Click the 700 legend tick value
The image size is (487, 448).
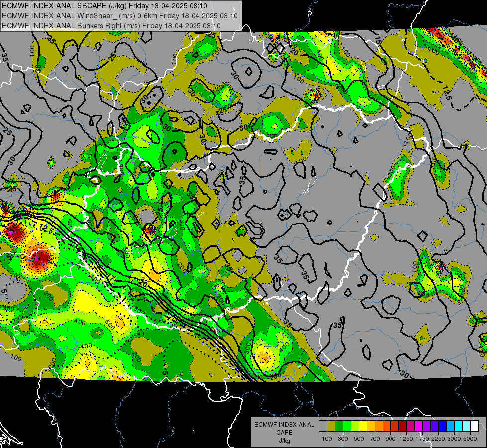[x=375, y=439]
